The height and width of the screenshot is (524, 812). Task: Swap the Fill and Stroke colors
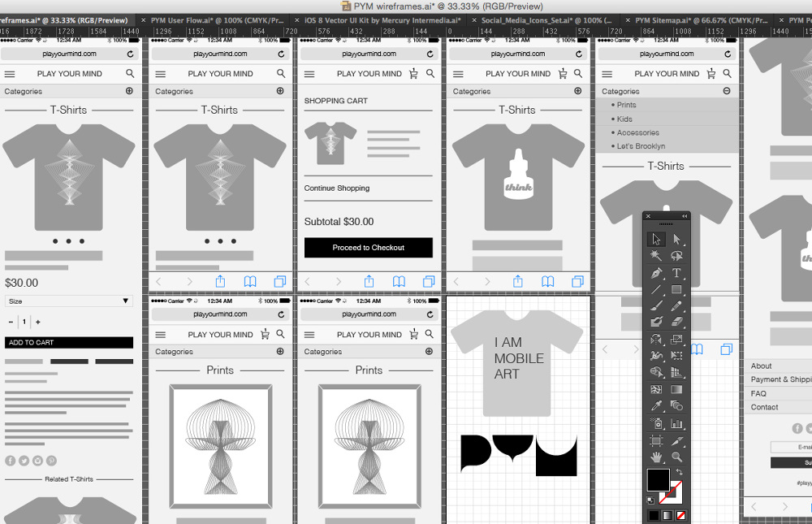[680, 471]
